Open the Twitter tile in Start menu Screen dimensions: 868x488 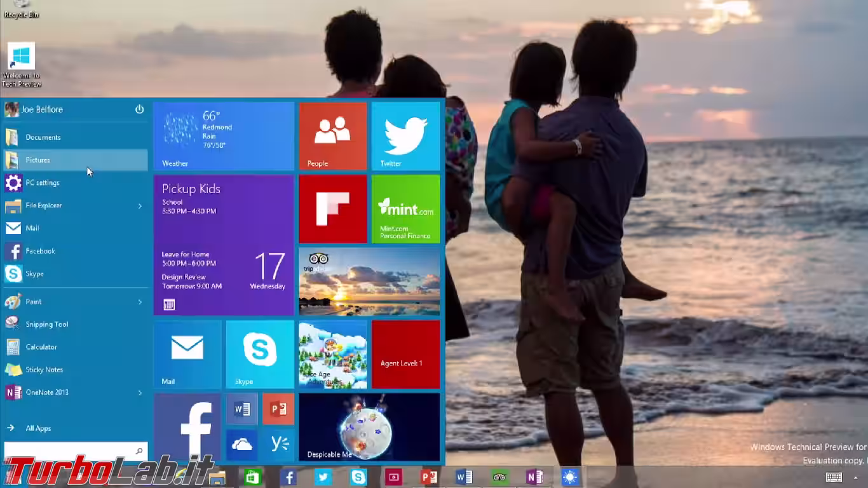(405, 136)
